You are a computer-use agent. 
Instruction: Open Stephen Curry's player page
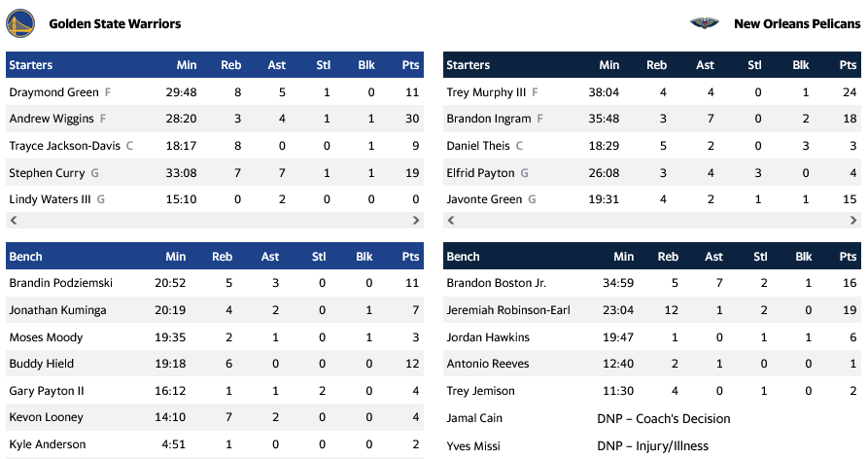[48, 173]
